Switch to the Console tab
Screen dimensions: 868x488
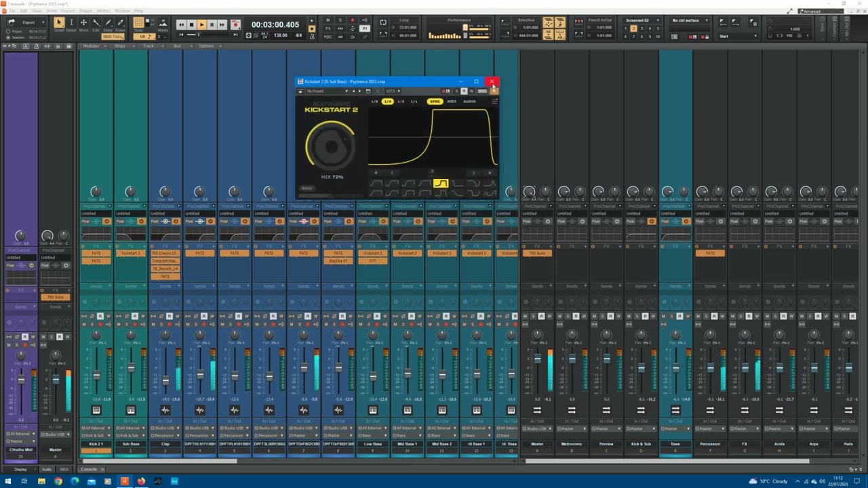pyautogui.click(x=89, y=469)
